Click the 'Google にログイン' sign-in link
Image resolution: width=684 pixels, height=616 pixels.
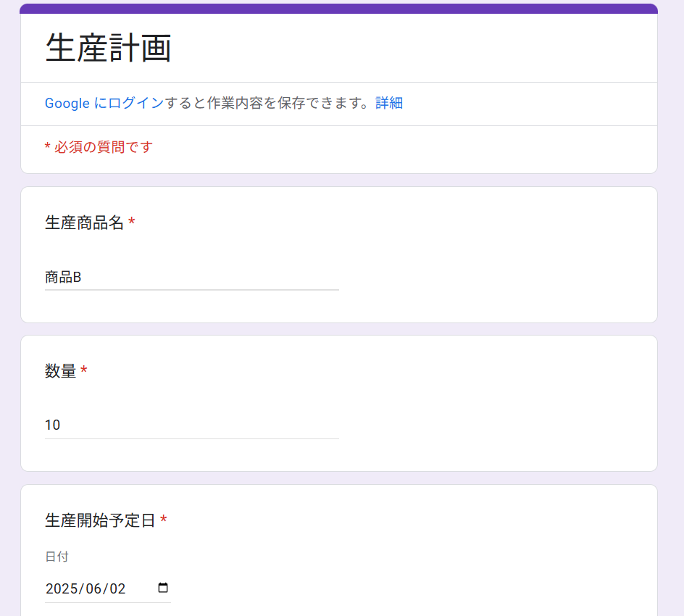(104, 103)
